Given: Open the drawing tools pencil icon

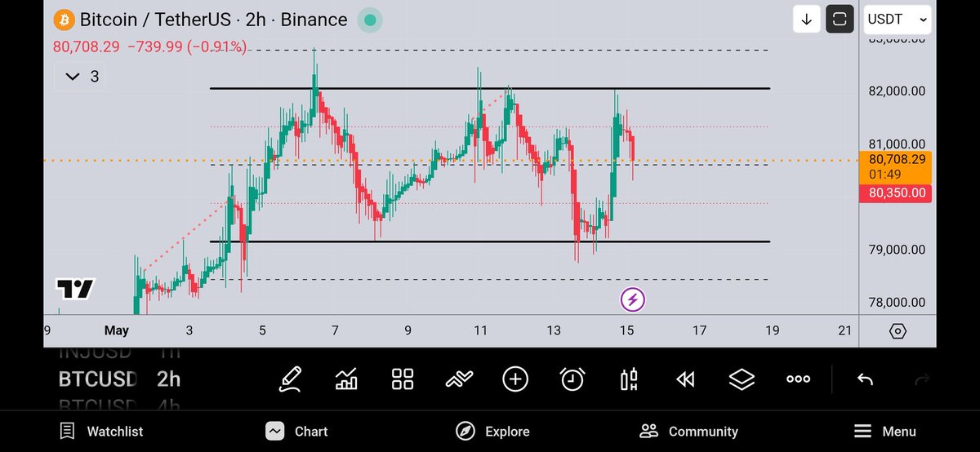Looking at the screenshot, I should 290,379.
